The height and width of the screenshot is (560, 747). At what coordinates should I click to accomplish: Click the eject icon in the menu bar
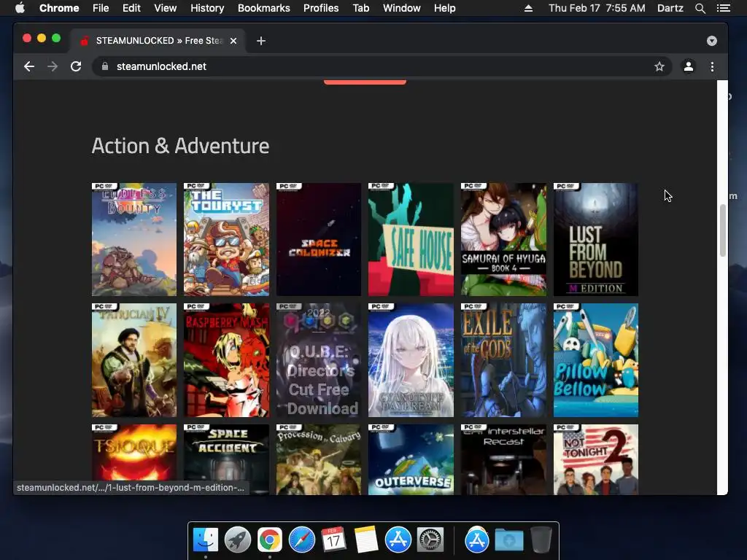coord(528,8)
